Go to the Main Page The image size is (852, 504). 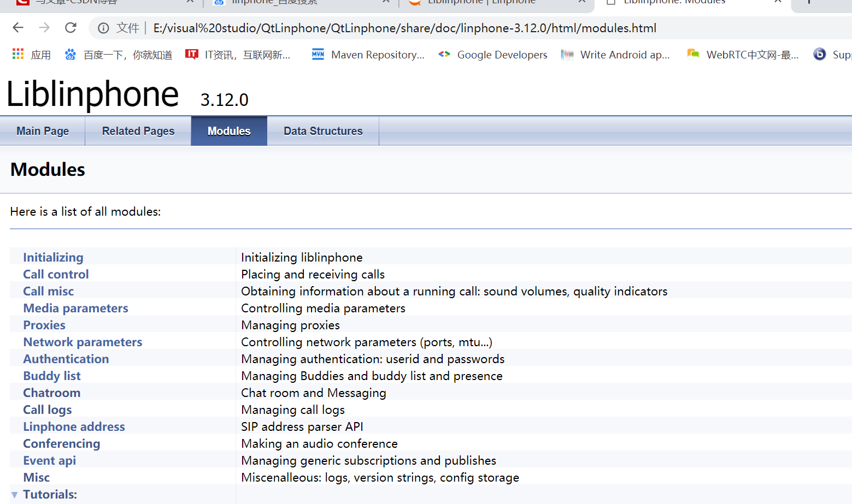coord(42,131)
